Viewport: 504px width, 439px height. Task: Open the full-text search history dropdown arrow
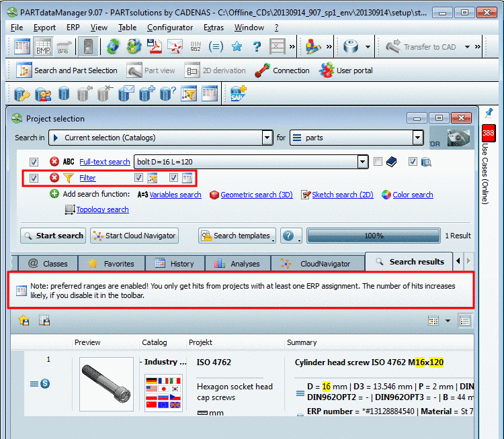point(363,162)
